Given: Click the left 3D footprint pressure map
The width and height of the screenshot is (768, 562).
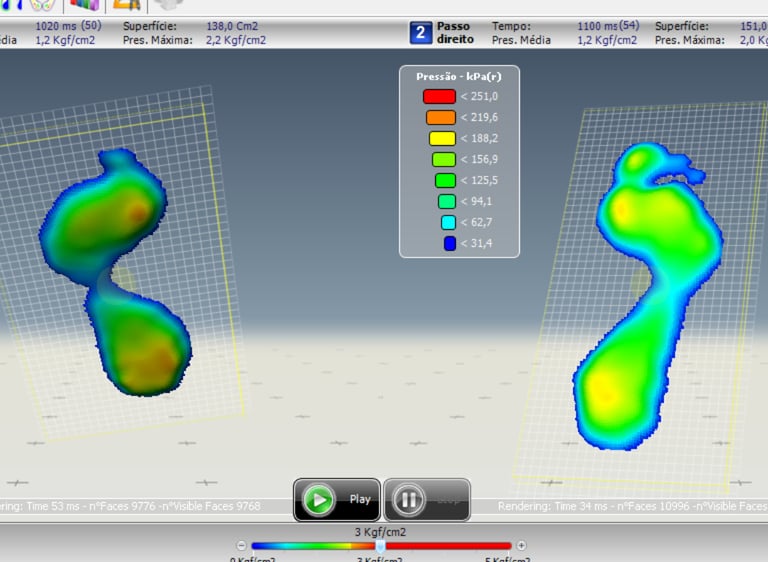Looking at the screenshot, I should tap(116, 272).
